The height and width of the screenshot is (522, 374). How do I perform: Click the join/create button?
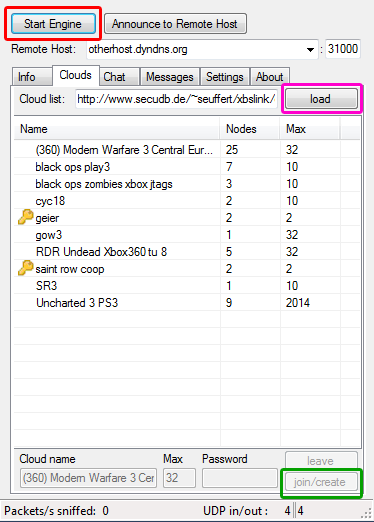[321, 482]
